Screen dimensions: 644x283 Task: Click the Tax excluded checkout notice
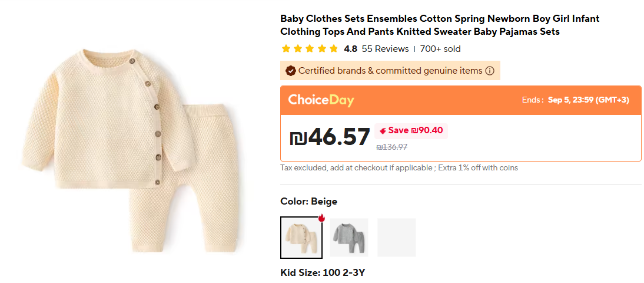399,168
